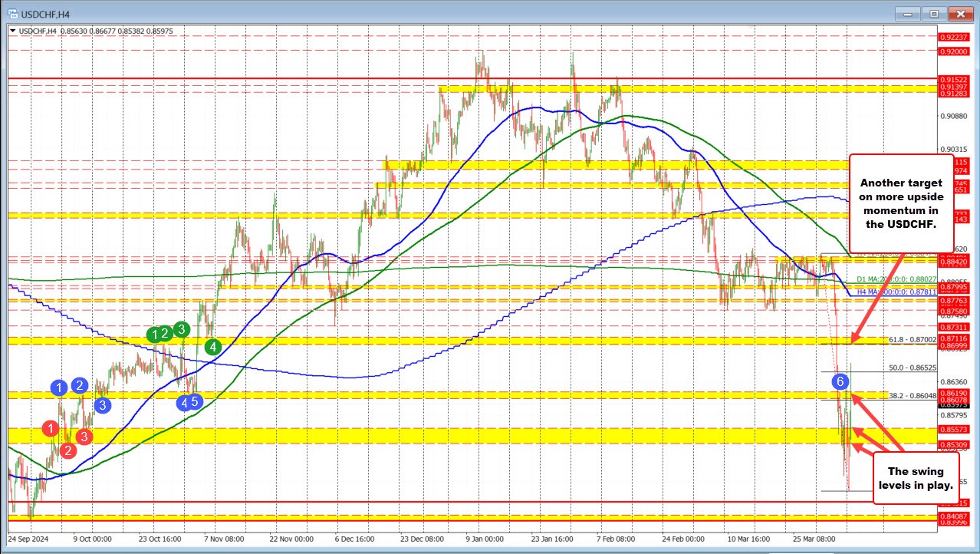Select the blue circle 6 marker
The height and width of the screenshot is (554, 980).
pos(841,381)
